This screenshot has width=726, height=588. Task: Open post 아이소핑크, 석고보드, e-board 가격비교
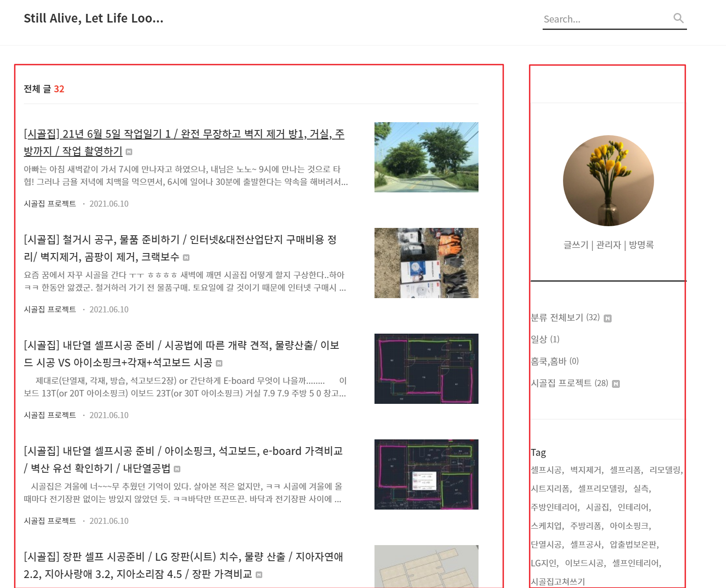(183, 459)
